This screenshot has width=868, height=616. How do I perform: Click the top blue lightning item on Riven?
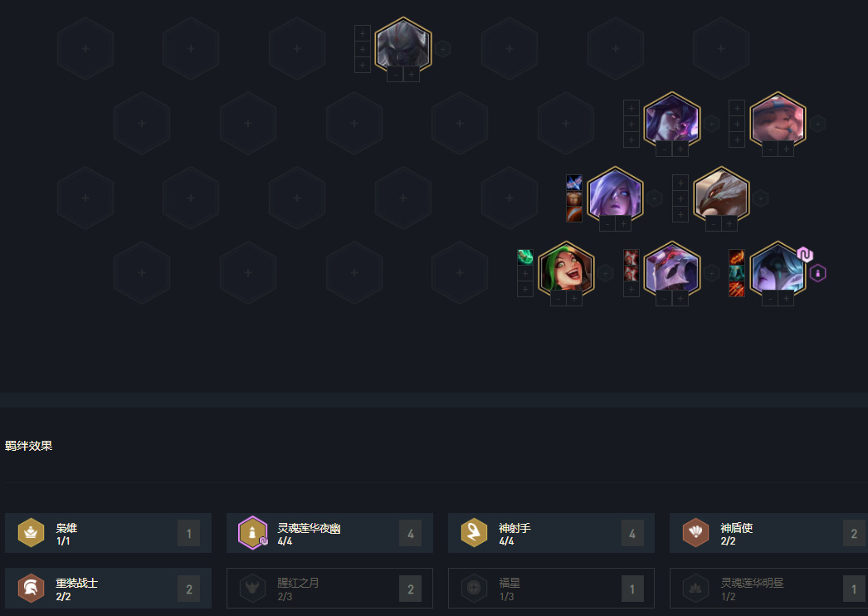(574, 183)
